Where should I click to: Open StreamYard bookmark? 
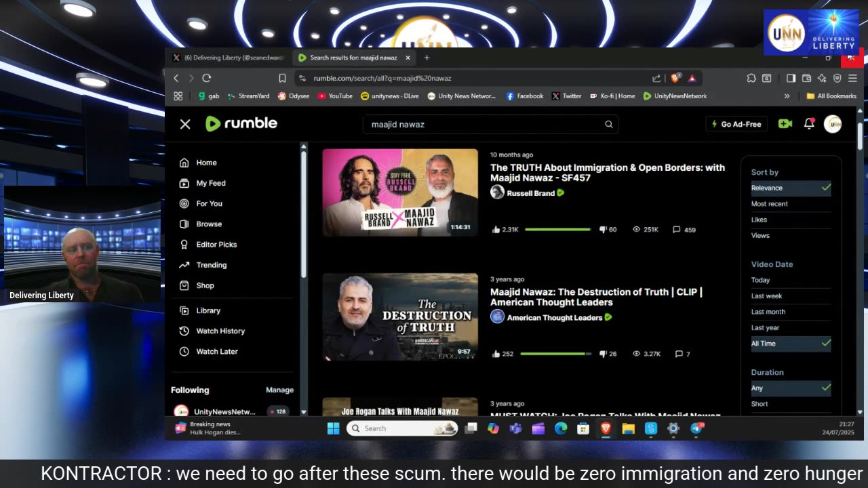tap(248, 96)
